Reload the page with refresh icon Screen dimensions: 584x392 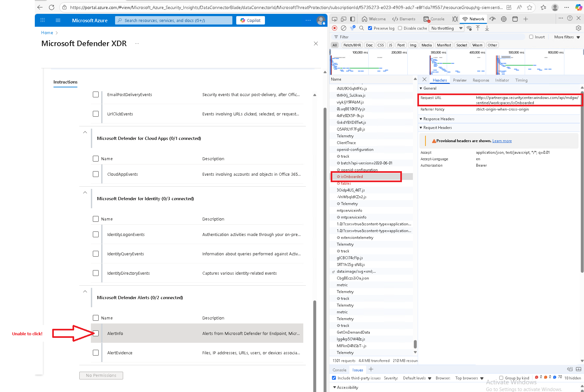[52, 7]
